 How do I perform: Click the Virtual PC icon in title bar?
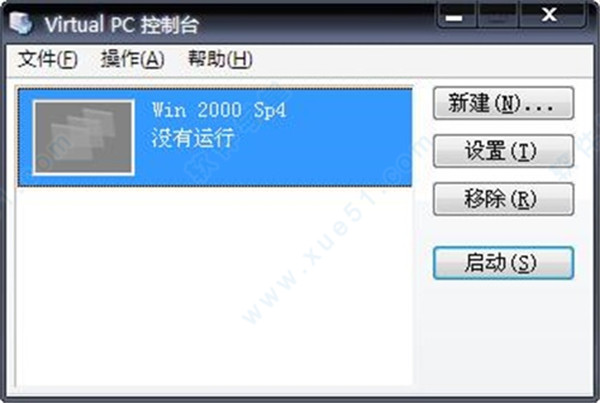(x=21, y=23)
